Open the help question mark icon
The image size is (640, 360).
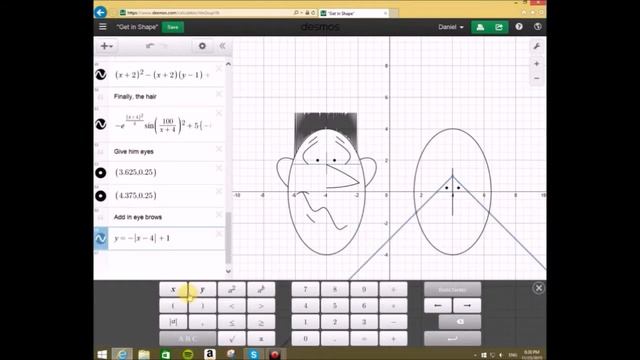(x=519, y=27)
